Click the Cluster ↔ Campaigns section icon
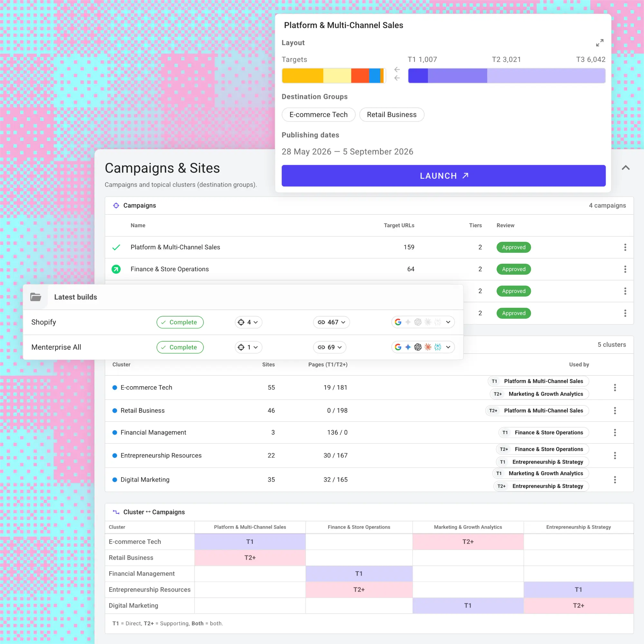This screenshot has width=644, height=644. pos(116,512)
